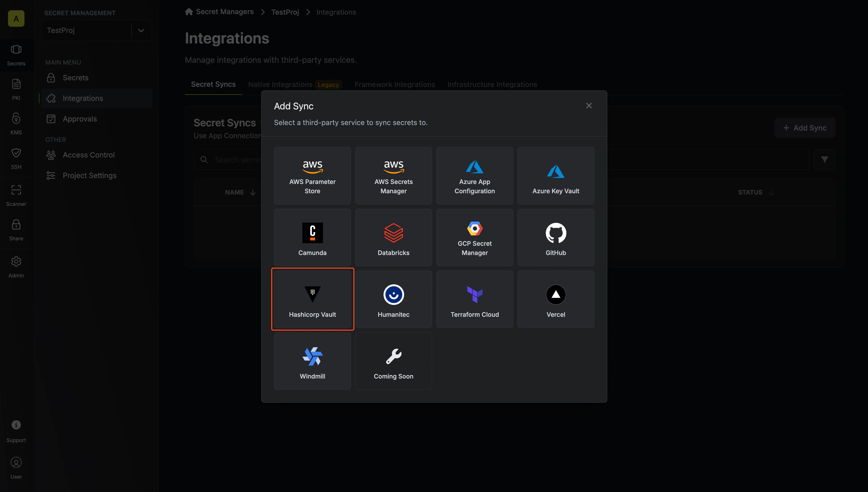Viewport: 868px width, 492px height.
Task: Open the Share section
Action: 16,230
